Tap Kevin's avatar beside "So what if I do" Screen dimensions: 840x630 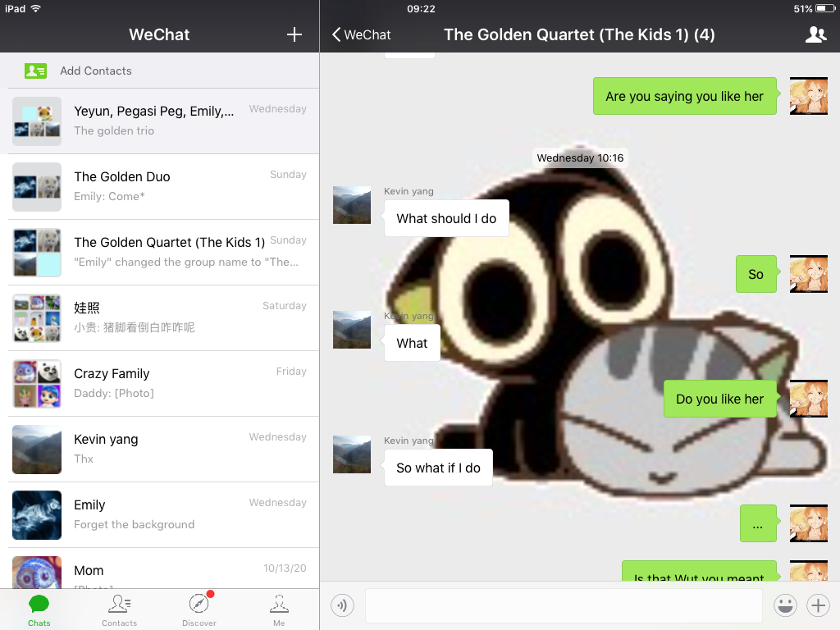coord(352,454)
